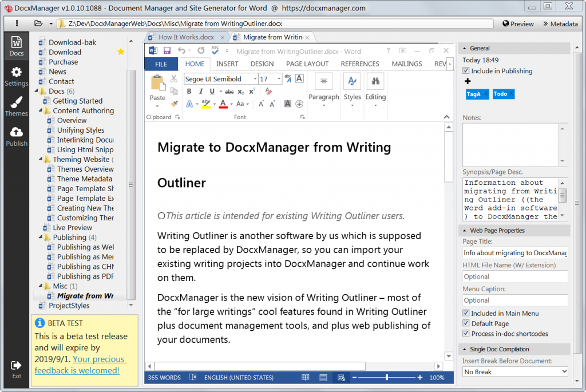The width and height of the screenshot is (586, 392).
Task: Collapse the Content Authoring folder
Action: (41, 110)
